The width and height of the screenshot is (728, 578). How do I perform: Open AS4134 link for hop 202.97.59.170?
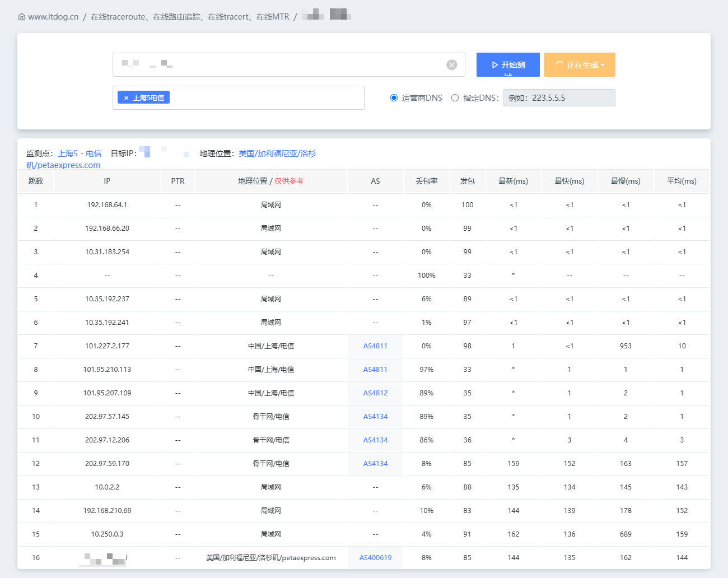(x=375, y=464)
